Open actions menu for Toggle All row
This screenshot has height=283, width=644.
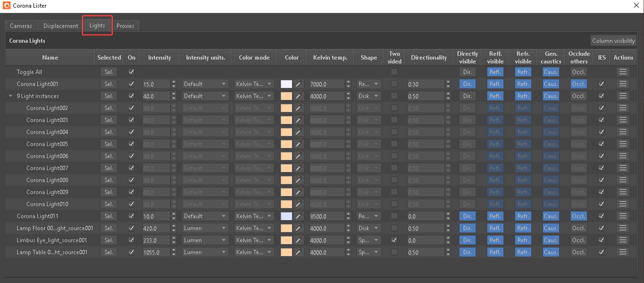[x=623, y=72]
